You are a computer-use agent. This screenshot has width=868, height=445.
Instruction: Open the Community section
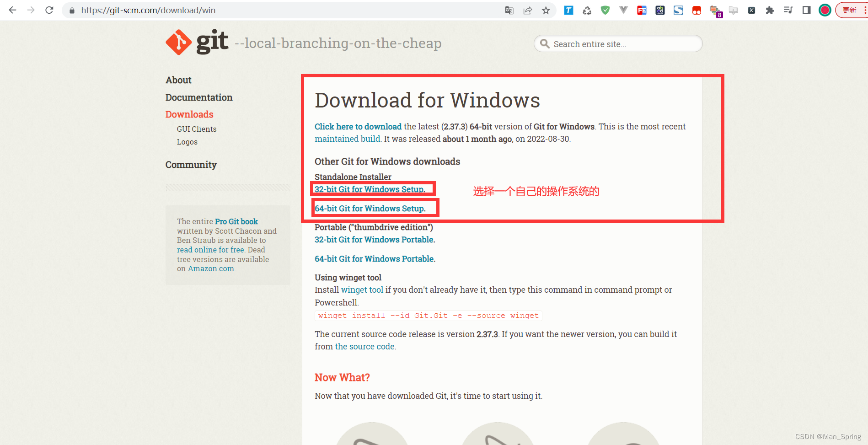191,165
